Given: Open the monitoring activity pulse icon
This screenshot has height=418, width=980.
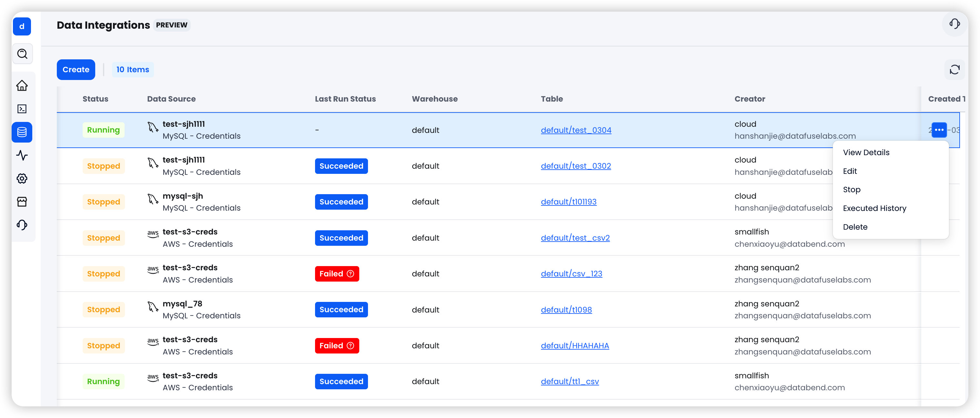Looking at the screenshot, I should point(22,155).
